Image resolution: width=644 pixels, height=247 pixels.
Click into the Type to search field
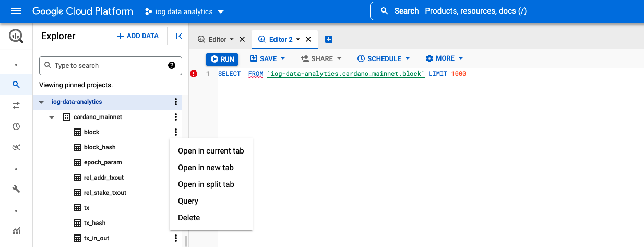click(x=111, y=65)
